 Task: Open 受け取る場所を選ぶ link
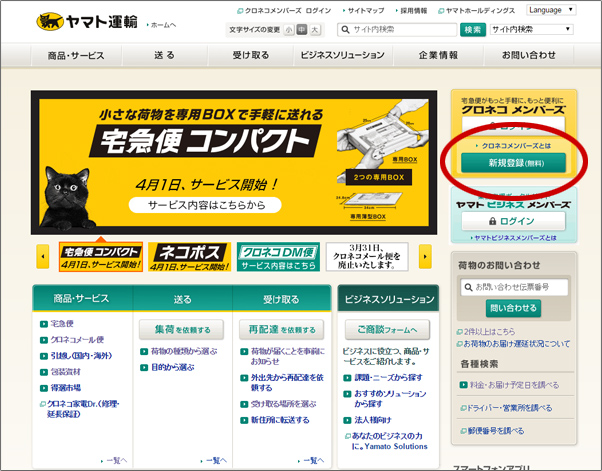tap(278, 404)
